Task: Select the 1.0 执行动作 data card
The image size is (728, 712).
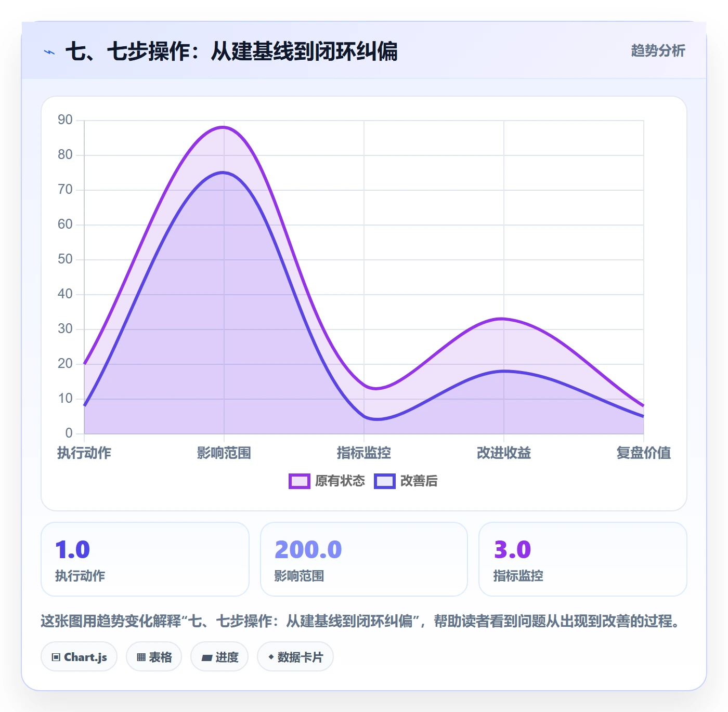Action: click(x=145, y=559)
